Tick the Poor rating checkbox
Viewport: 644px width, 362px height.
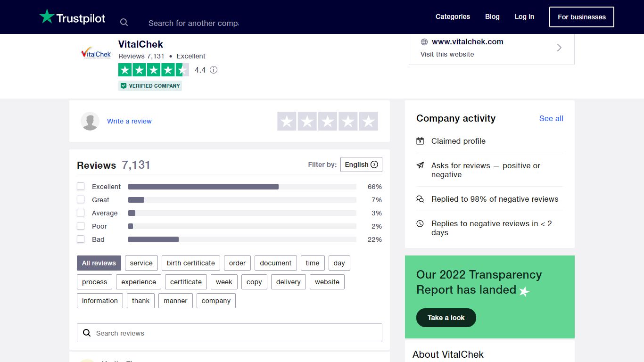point(81,226)
